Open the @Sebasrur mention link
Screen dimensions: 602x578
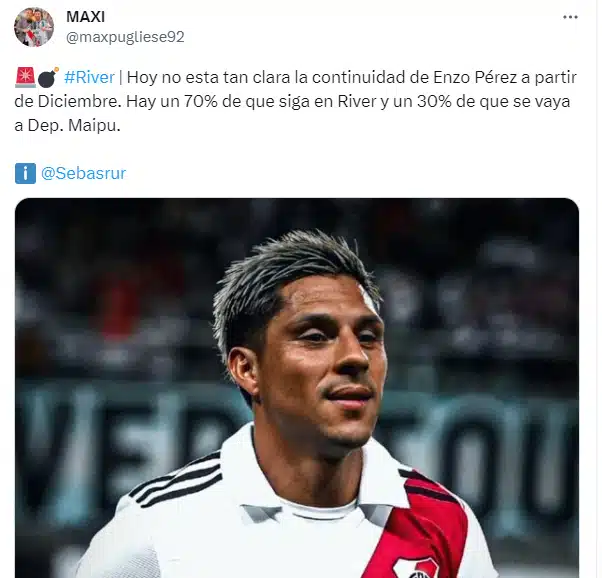pos(83,173)
